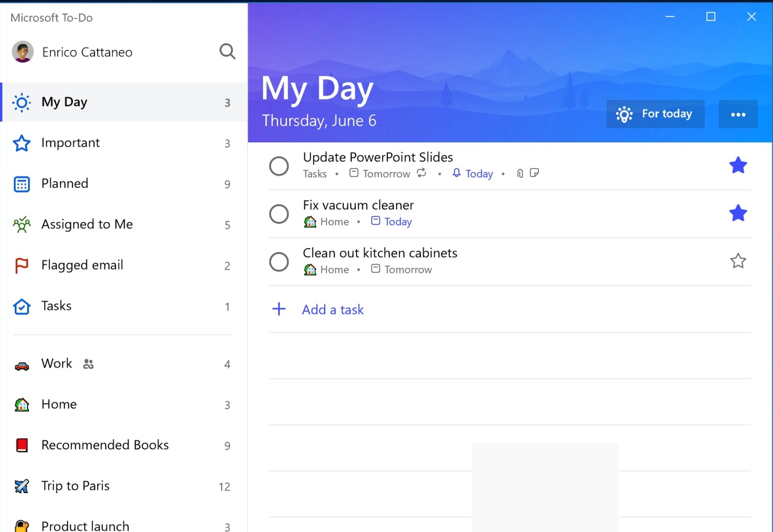Click the attachment paperclip icon on PowerPoint task

point(520,173)
